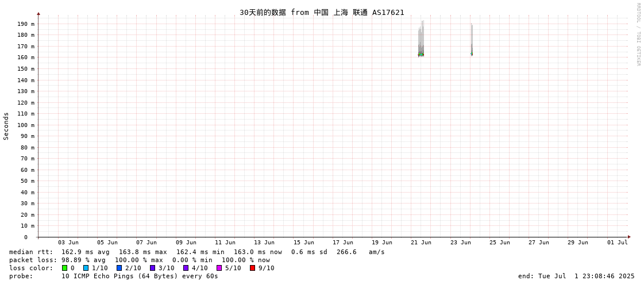Click the light blue 1/10 loss swatch

click(x=86, y=268)
